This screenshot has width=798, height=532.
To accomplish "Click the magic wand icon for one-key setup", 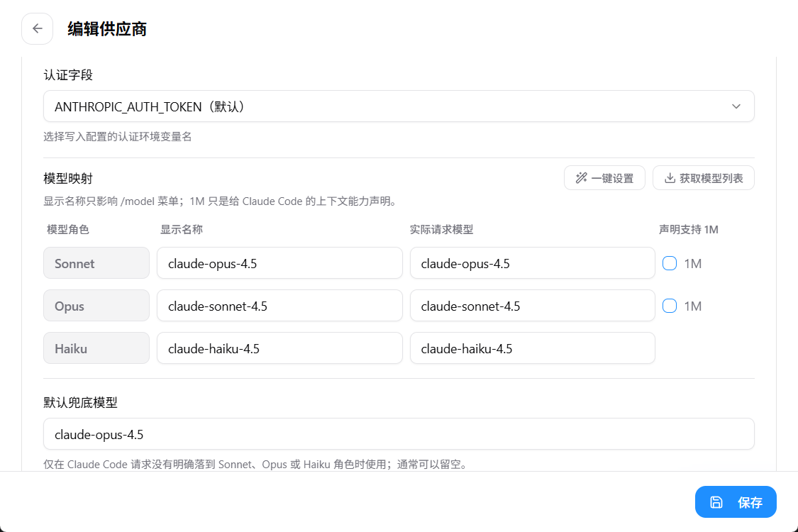I will tap(581, 178).
